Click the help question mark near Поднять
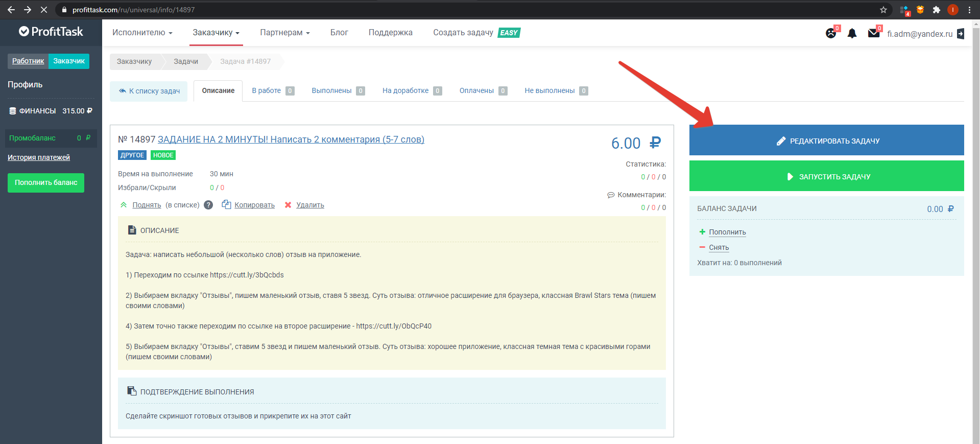This screenshot has height=444, width=980. tap(208, 205)
